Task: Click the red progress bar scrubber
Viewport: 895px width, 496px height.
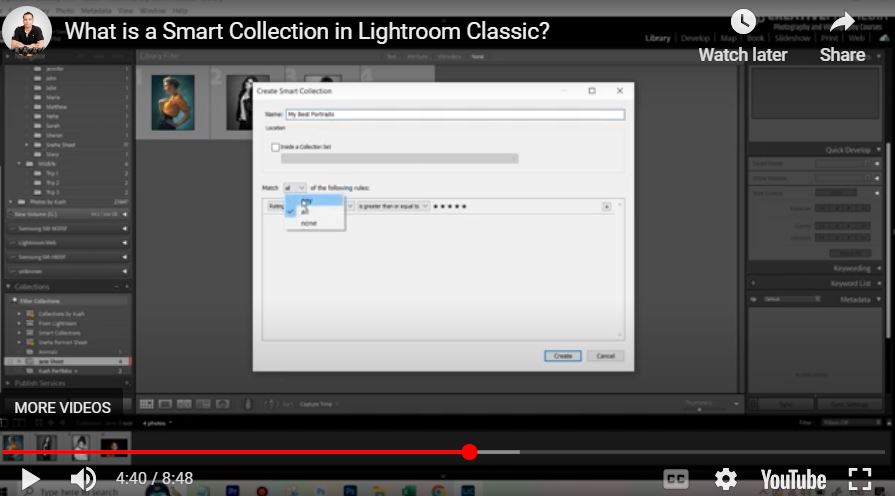Action: coord(469,452)
